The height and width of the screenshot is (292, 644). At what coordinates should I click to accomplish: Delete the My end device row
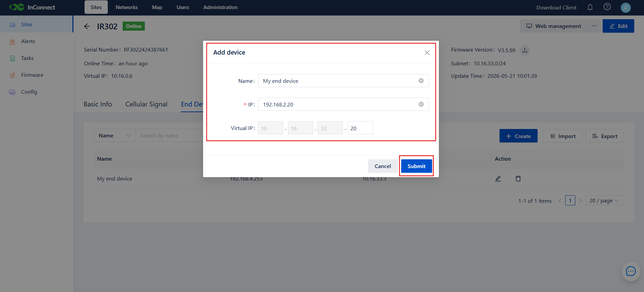coord(518,179)
